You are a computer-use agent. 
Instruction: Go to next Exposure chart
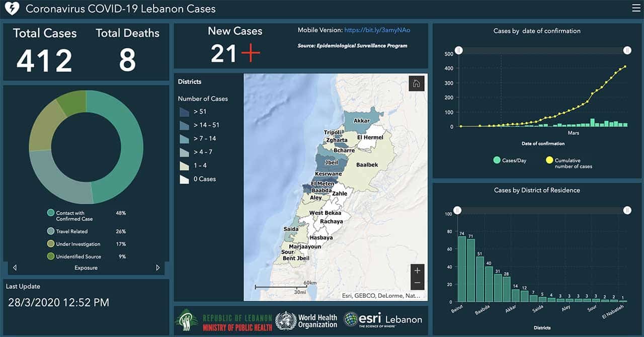pyautogui.click(x=157, y=268)
